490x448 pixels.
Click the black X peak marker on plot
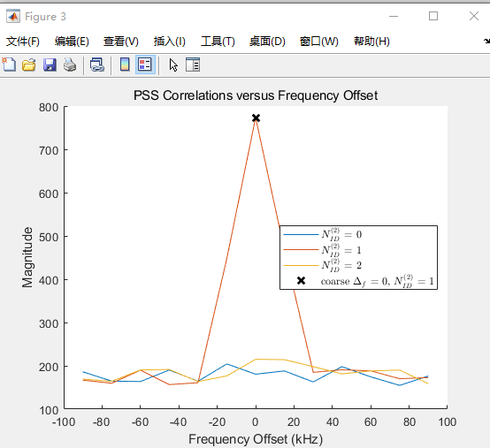(x=256, y=118)
